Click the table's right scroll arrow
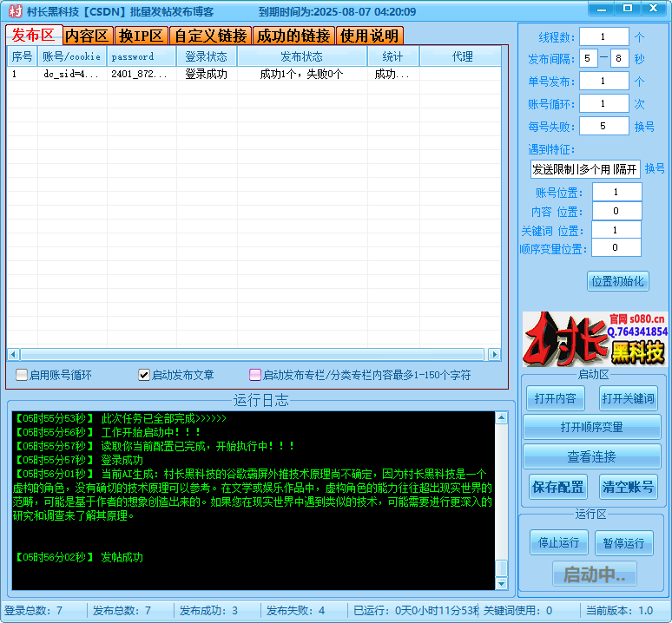This screenshot has width=672, height=623. 495,355
